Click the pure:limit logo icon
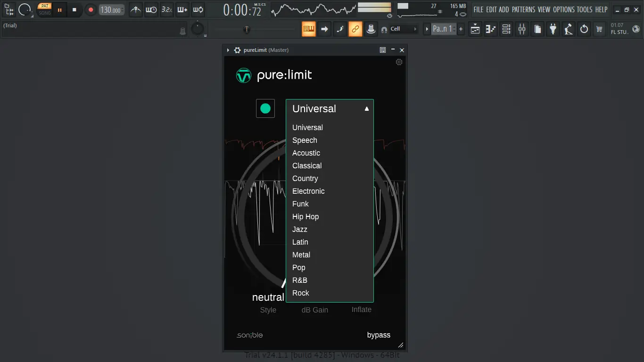Viewport: 644px width, 362px height. (244, 75)
